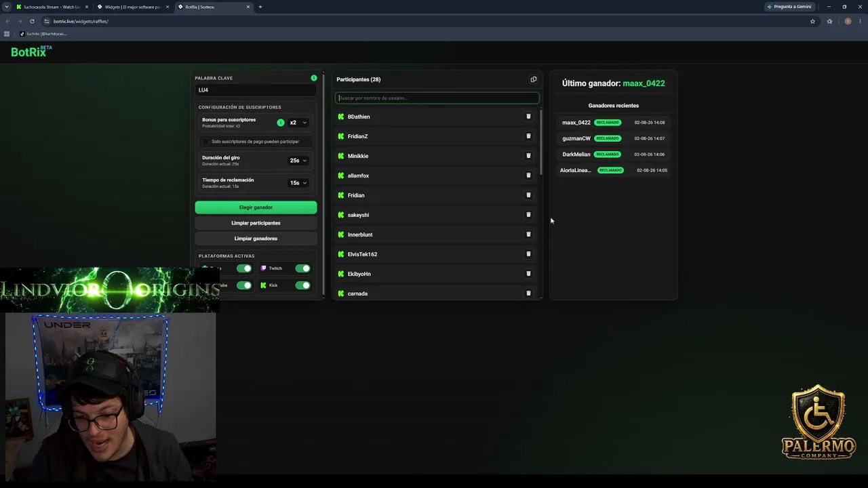Click participants list scrollbar
This screenshot has height=488, width=868.
point(540,142)
